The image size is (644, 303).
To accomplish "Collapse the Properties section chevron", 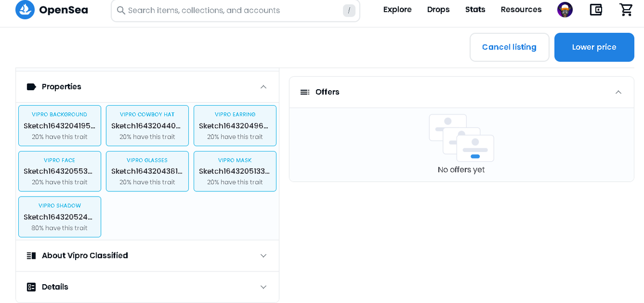I will coord(263,86).
